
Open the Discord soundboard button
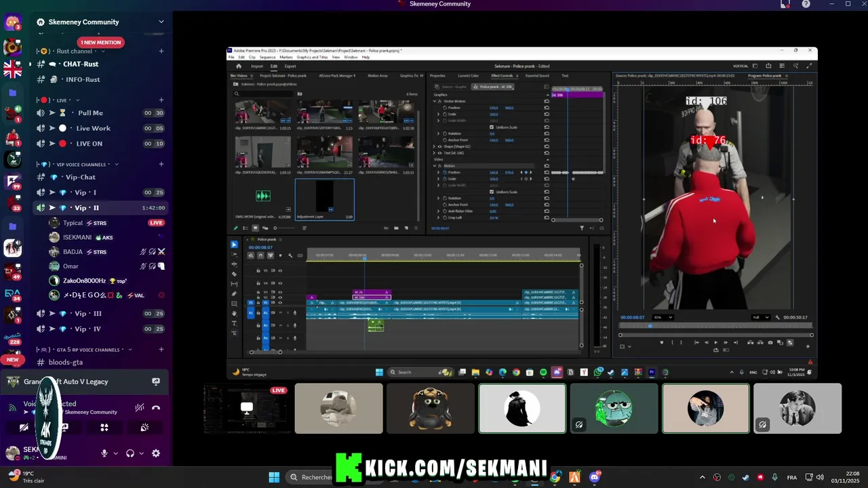tap(144, 428)
